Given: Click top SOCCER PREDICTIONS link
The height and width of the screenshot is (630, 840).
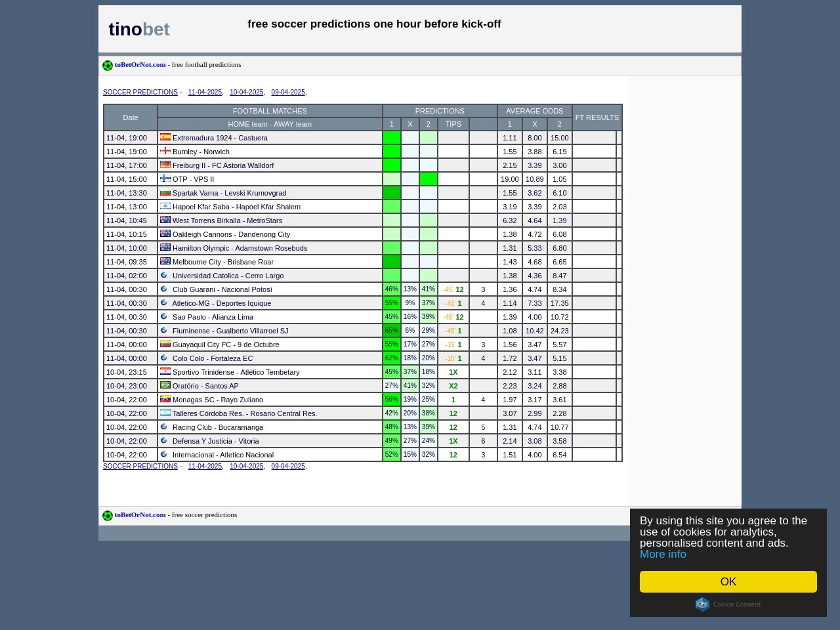Looking at the screenshot, I should [140, 93].
